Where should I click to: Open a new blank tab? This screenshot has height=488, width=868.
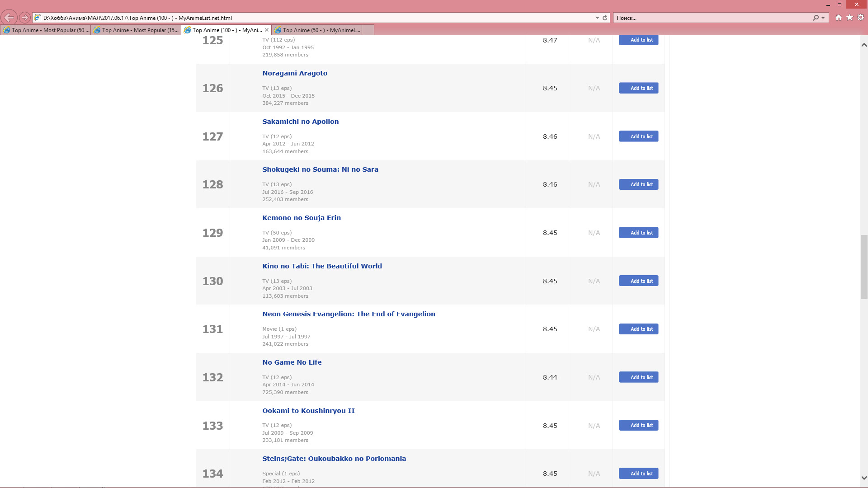click(x=368, y=30)
